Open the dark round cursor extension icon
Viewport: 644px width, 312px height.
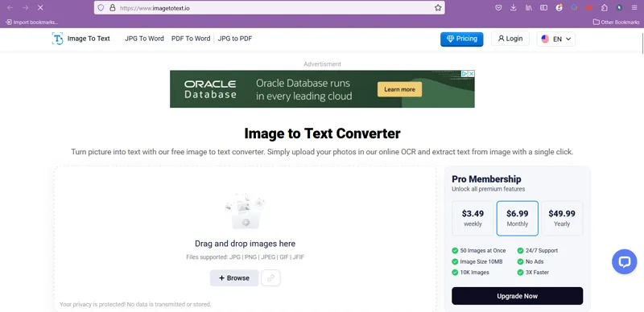pyautogui.click(x=619, y=7)
